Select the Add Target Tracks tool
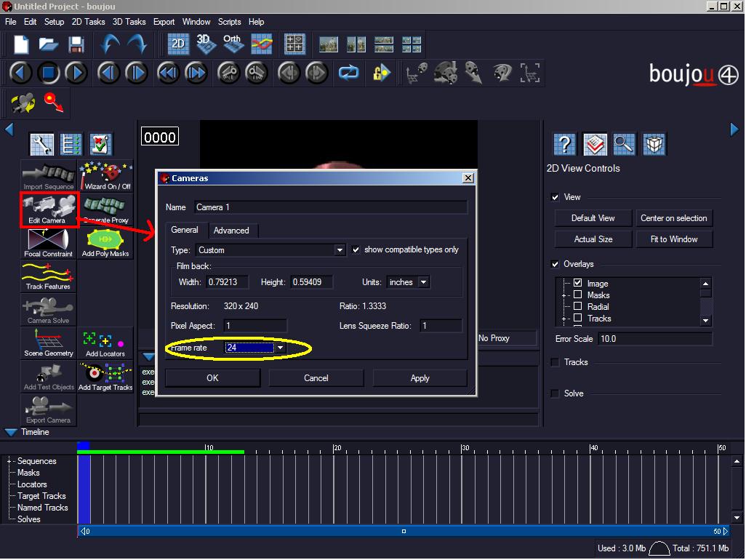746x560 pixels. (106, 377)
